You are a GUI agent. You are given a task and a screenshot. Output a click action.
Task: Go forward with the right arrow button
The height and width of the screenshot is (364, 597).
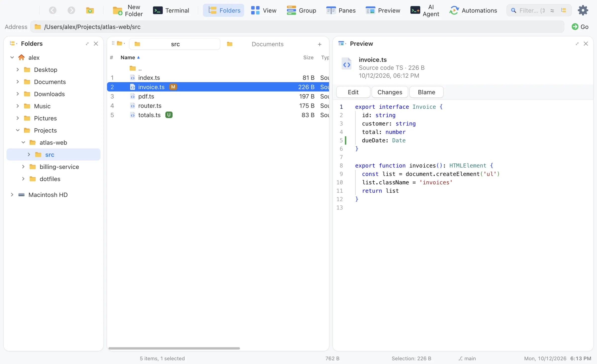[x=71, y=10]
